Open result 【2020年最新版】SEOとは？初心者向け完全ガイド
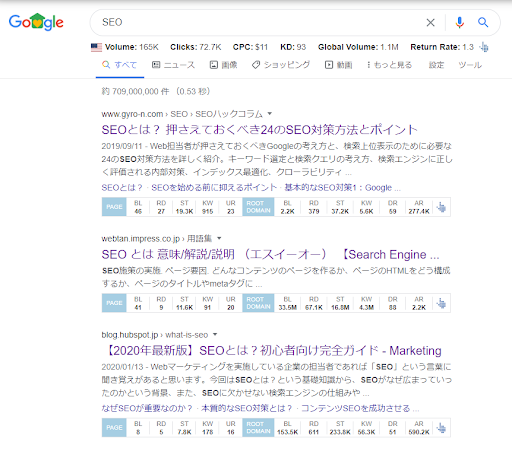 [x=272, y=350]
